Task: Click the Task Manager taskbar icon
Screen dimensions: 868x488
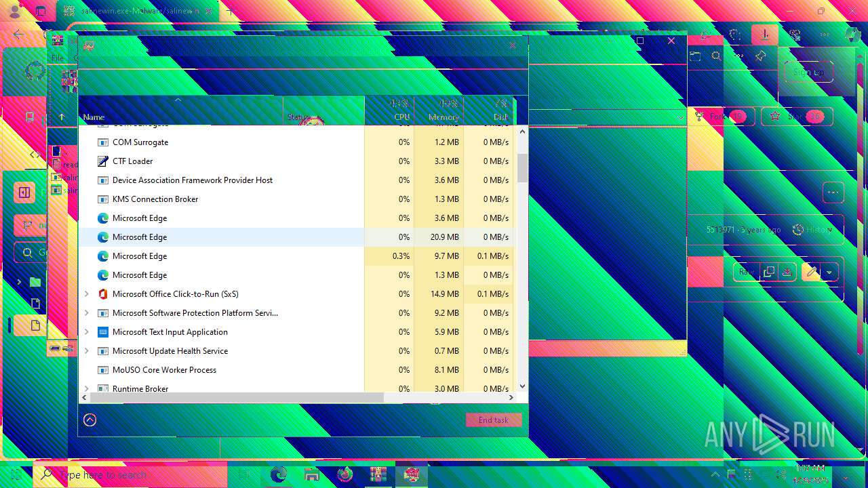Action: pyautogui.click(x=412, y=474)
